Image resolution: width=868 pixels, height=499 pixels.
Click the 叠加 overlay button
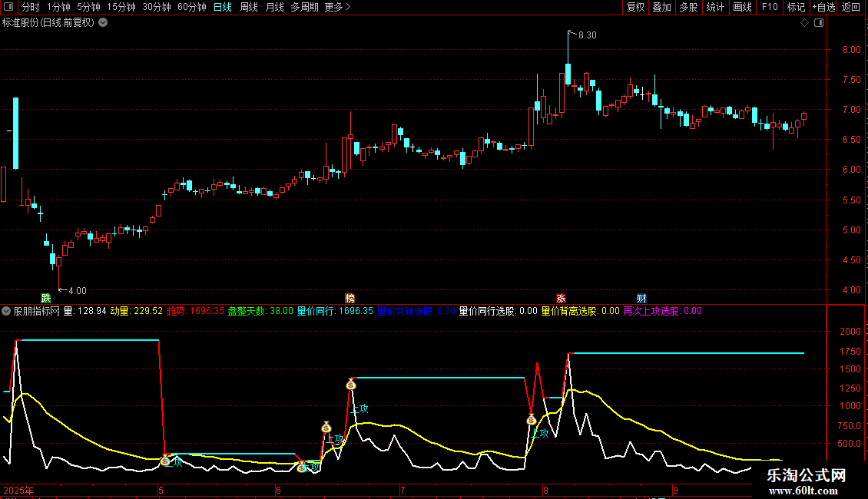pos(661,7)
